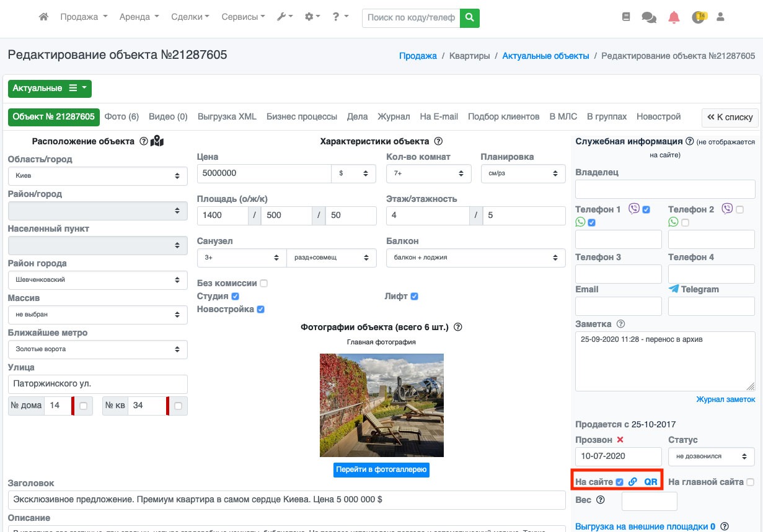Enable На главной сайта checkbox
The width and height of the screenshot is (763, 532).
[750, 482]
